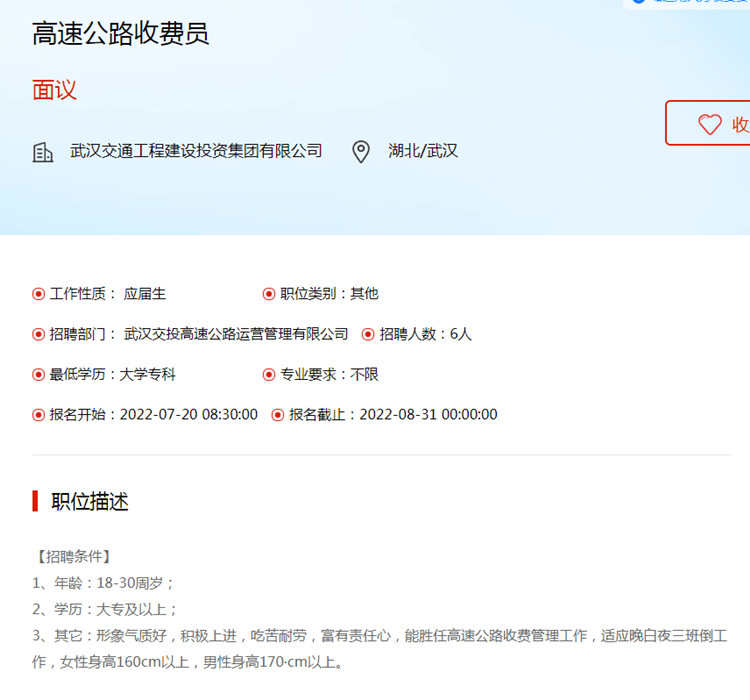Click red bullet icon before 工作性质

tap(39, 294)
